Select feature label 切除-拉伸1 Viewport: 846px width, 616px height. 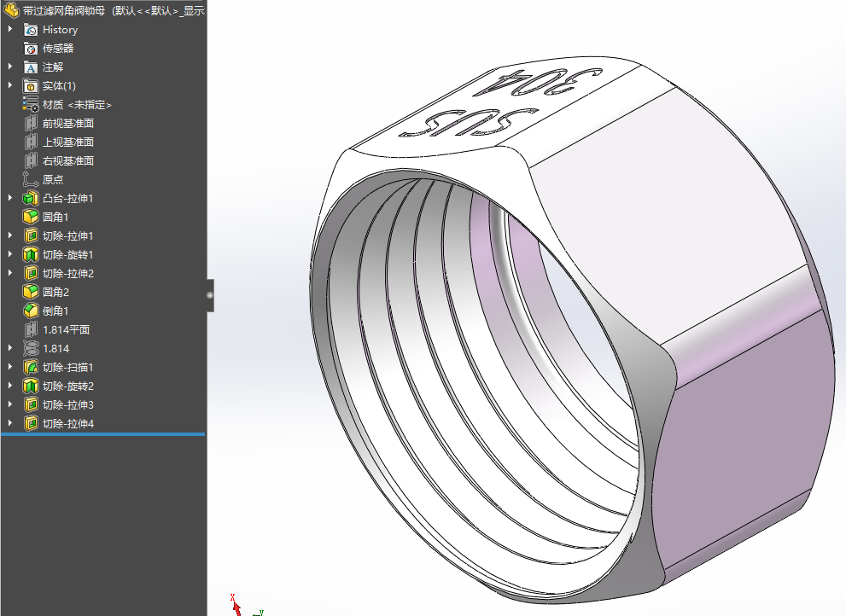tap(68, 235)
